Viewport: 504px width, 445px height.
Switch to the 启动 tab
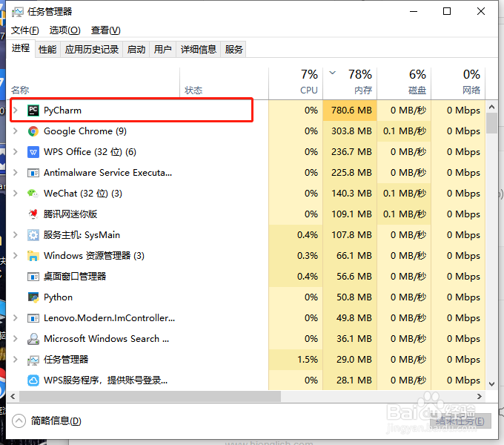[x=136, y=50]
